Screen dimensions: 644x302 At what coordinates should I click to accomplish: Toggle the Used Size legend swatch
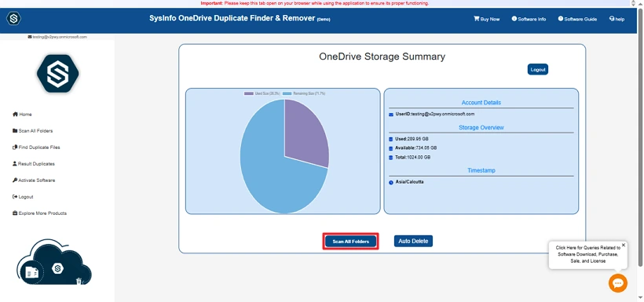pos(249,93)
